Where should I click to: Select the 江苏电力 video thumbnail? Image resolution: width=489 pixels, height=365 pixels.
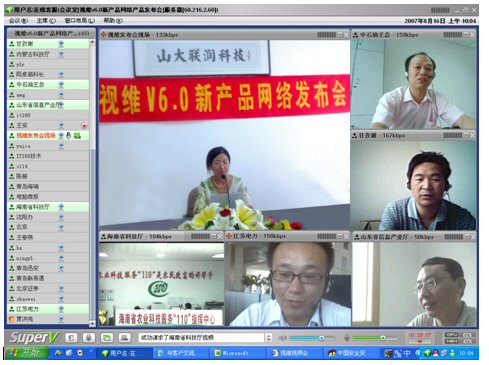[x=288, y=284]
